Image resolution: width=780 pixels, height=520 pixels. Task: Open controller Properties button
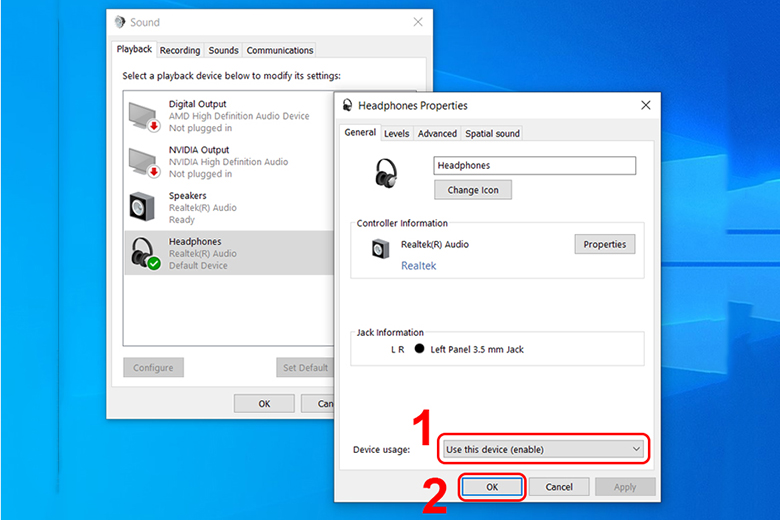pos(604,244)
